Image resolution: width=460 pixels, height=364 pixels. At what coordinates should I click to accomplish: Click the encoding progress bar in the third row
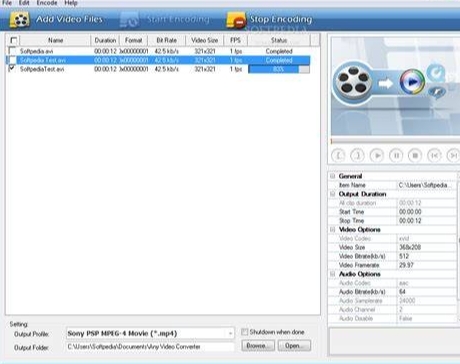coord(279,69)
